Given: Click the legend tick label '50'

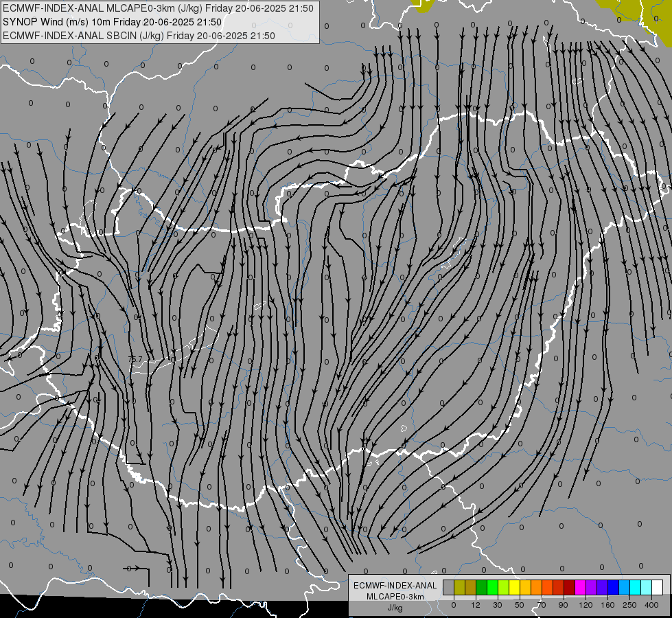Looking at the screenshot, I should pyautogui.click(x=520, y=605).
